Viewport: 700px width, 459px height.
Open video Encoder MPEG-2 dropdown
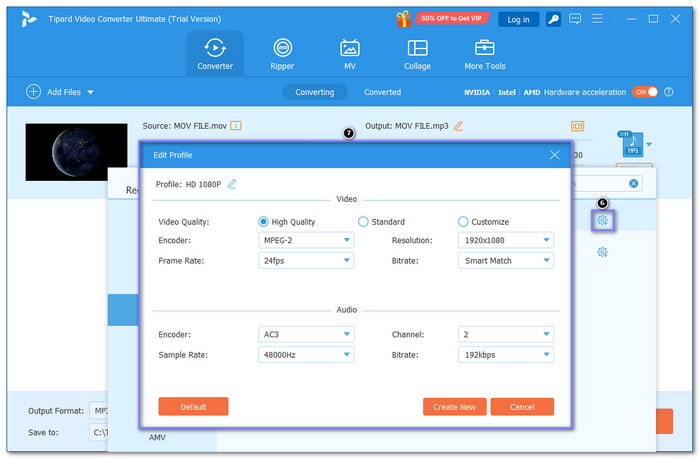click(306, 240)
